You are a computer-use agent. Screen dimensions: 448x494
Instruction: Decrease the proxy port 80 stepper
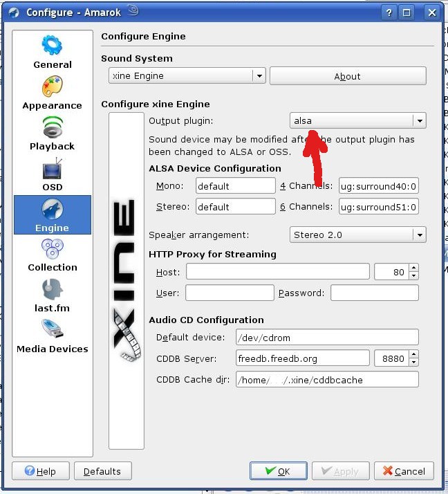[x=413, y=275]
